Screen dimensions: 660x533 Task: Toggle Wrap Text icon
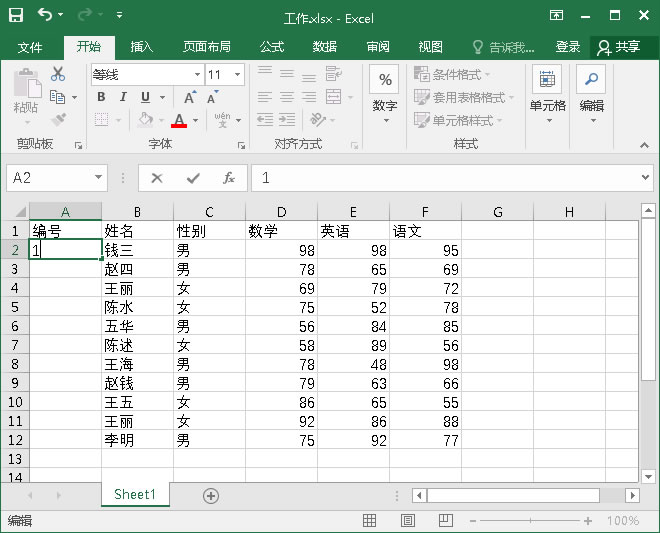[x=333, y=74]
